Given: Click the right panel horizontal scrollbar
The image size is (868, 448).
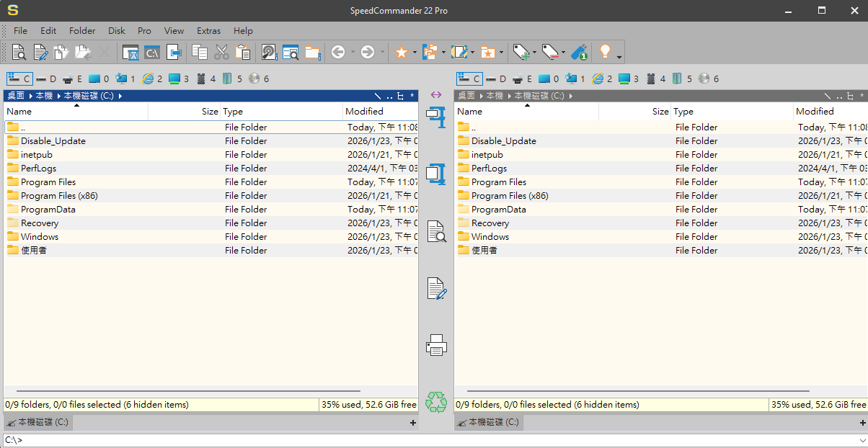Looking at the screenshot, I should click(639, 392).
